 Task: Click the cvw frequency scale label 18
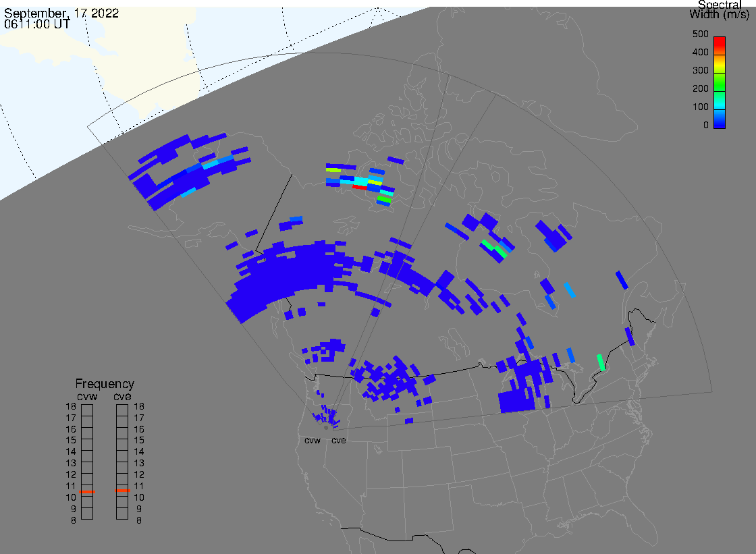[x=71, y=406]
